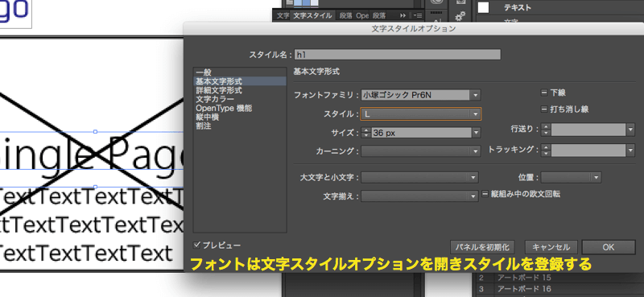This screenshot has width=644, height=297.
Task: Switch to the 文字 panel tab
Action: (x=283, y=15)
